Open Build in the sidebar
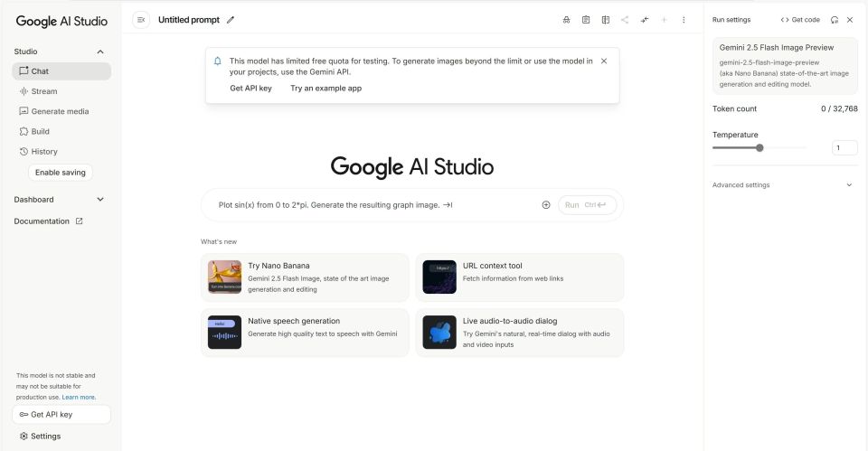 coord(61,131)
